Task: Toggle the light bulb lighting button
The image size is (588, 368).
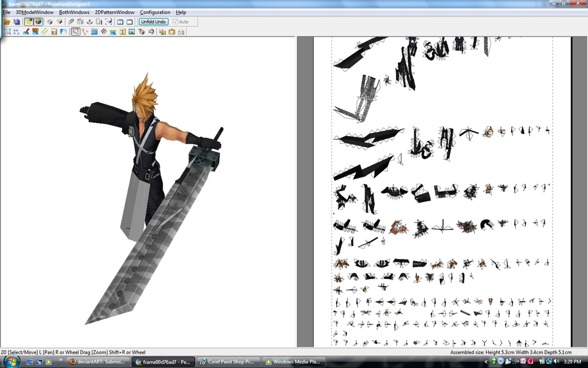Action: [x=29, y=22]
